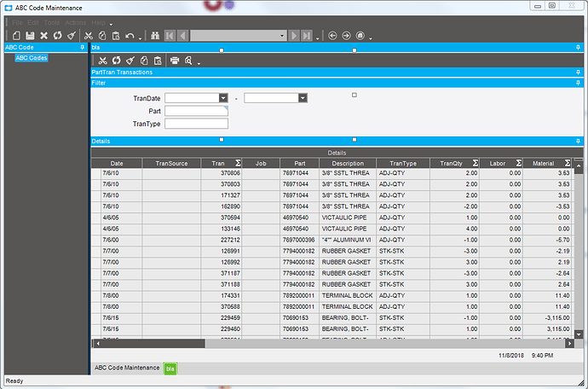Go to last record navigation button
This screenshot has height=389, width=588.
tap(307, 36)
